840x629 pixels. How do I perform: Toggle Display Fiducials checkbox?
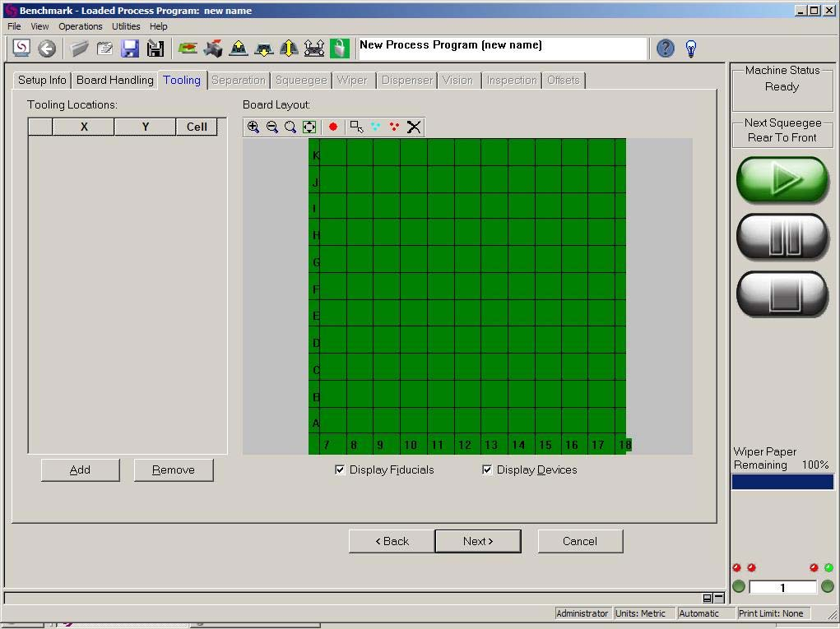click(x=340, y=469)
